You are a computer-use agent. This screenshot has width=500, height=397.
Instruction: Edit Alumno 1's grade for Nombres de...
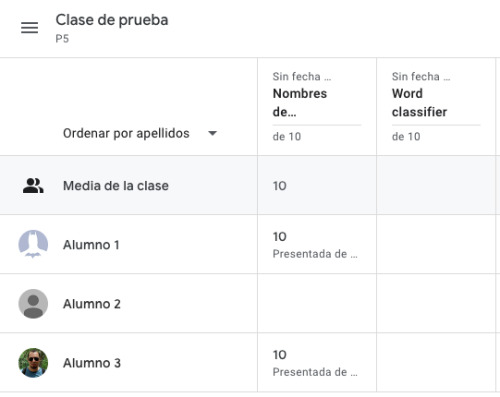click(x=317, y=244)
